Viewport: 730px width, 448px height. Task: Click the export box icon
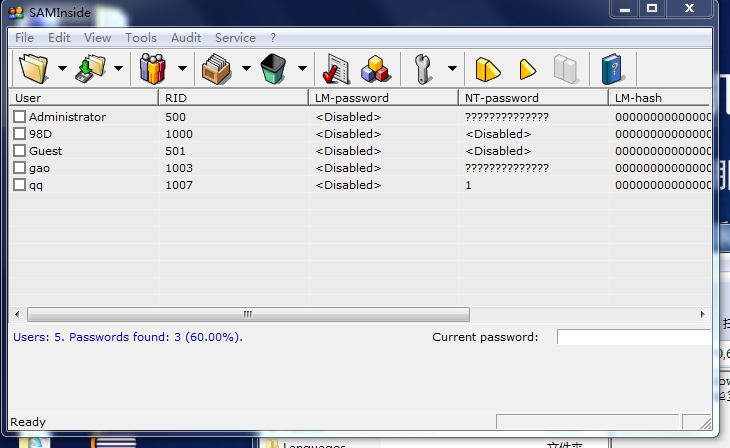coord(216,69)
